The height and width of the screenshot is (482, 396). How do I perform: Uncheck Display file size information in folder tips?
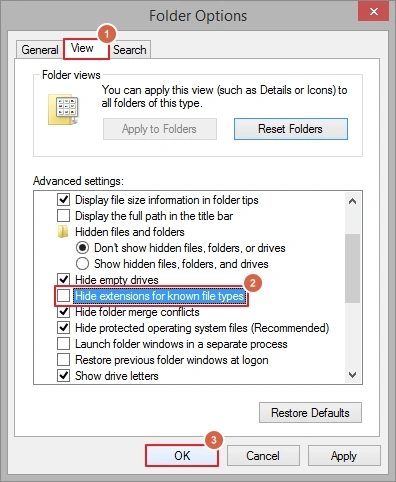click(x=63, y=200)
